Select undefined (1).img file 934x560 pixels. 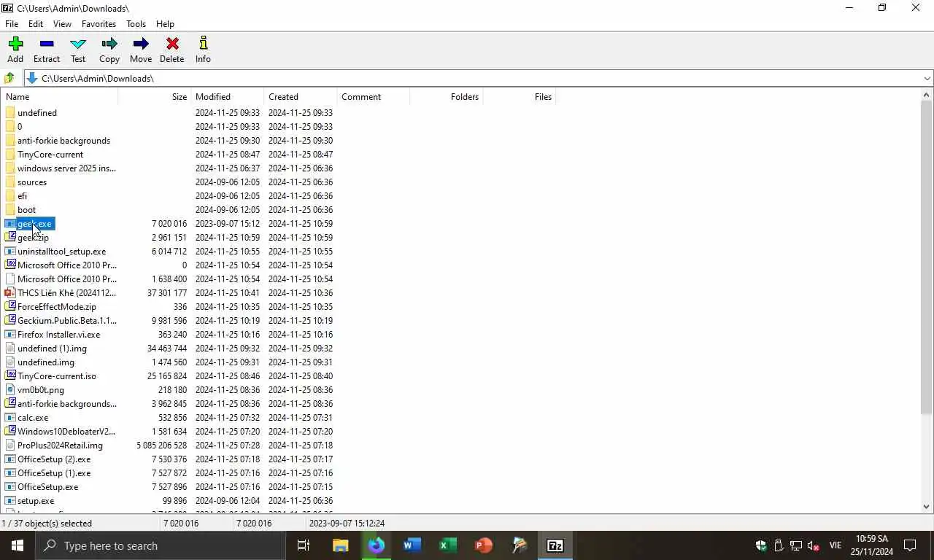click(x=46, y=349)
